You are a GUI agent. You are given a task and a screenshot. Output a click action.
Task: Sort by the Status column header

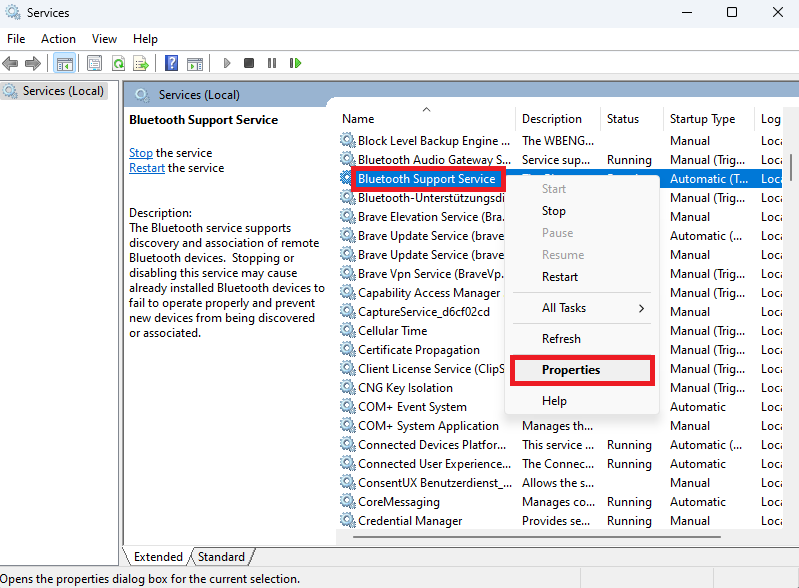[x=632, y=119]
